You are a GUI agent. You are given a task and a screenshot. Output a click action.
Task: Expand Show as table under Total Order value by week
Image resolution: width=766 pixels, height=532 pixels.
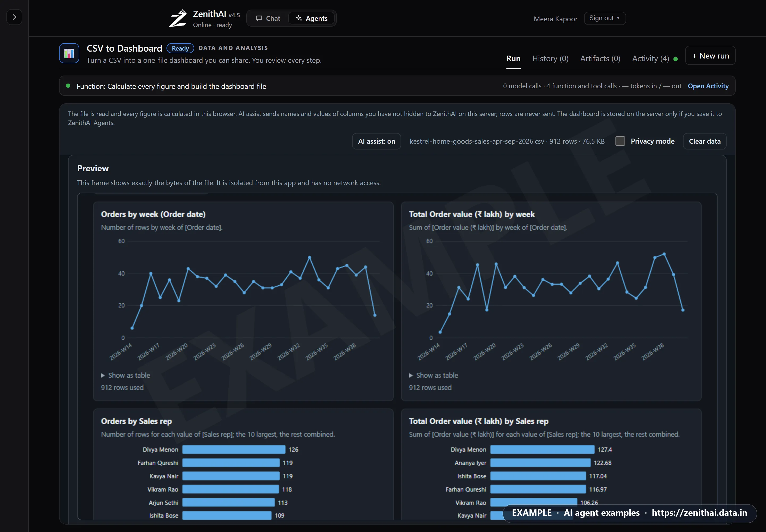[x=433, y=375]
